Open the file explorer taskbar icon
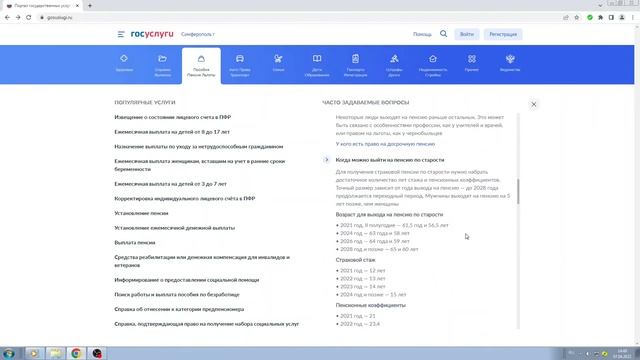The width and height of the screenshot is (640, 360). (x=55, y=353)
